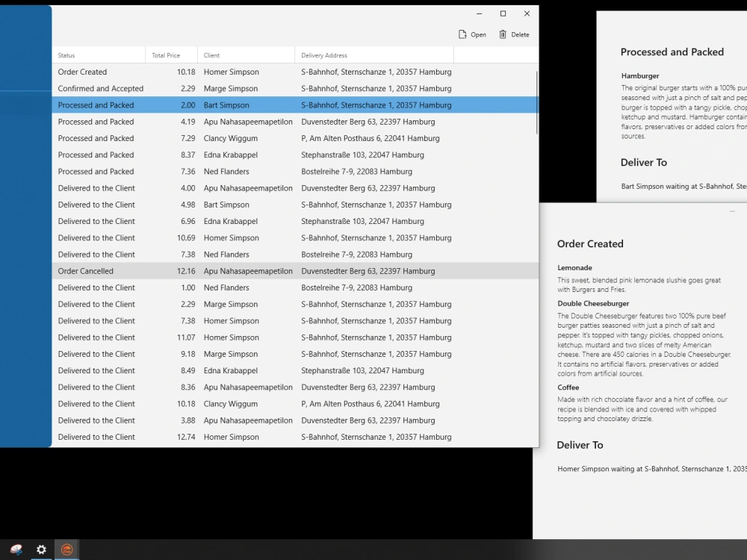747x560 pixels.
Task: Launch the burger orders app from the taskbar
Action: 66,550
